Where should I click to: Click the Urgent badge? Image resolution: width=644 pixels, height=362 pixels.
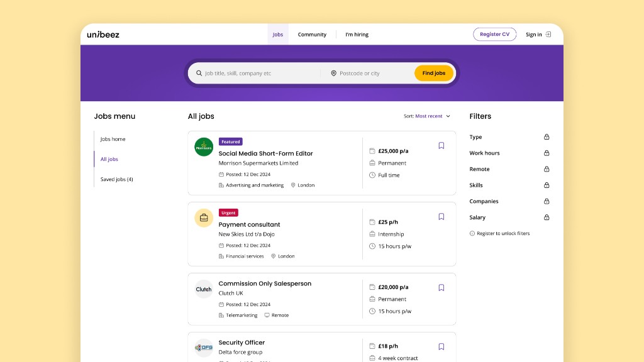pos(228,212)
